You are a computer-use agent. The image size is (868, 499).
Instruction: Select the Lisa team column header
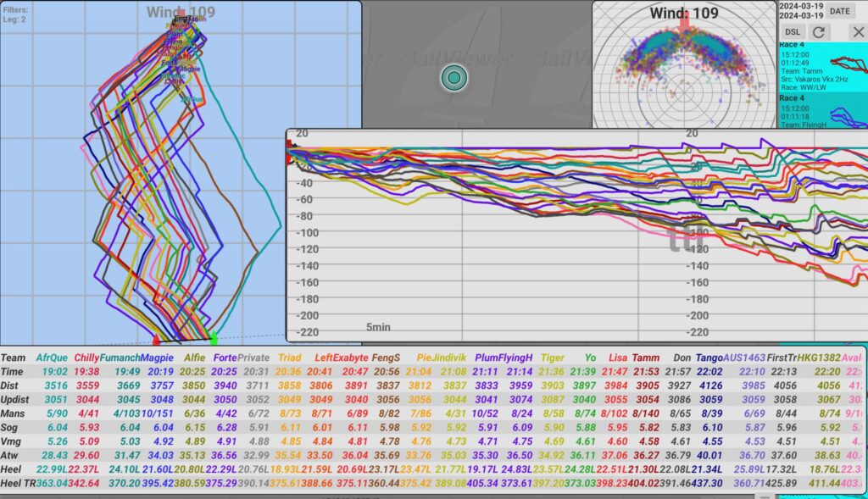click(x=618, y=358)
